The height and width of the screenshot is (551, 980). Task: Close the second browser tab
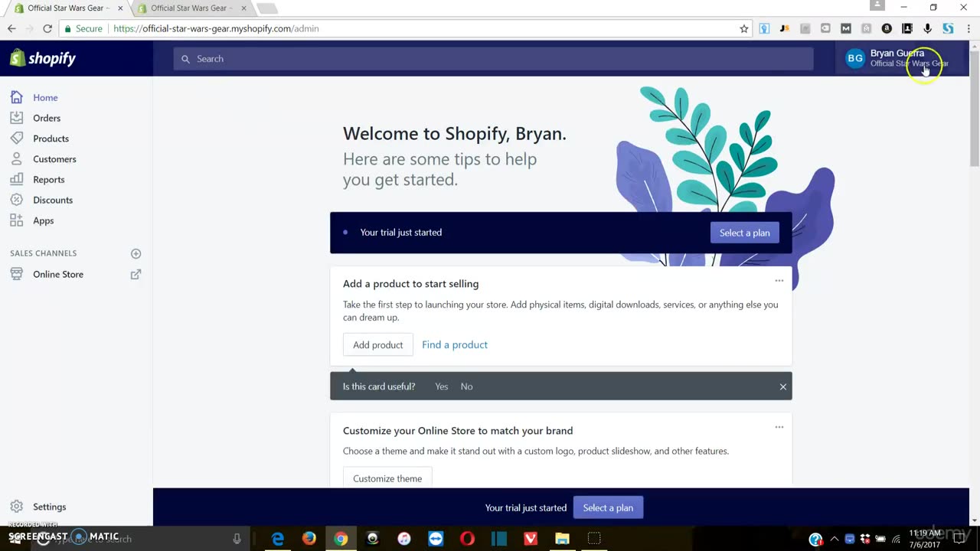coord(244,8)
